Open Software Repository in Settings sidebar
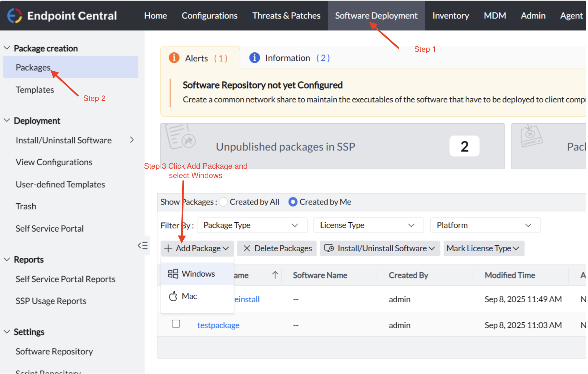 (x=54, y=351)
